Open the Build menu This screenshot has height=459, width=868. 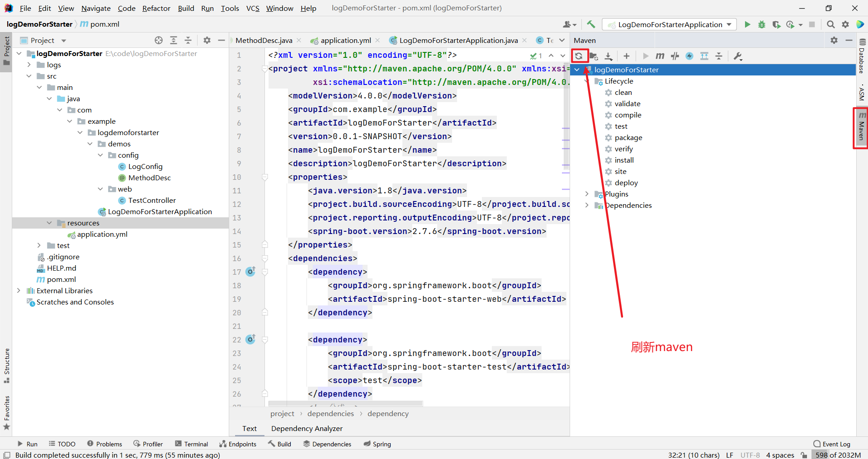[x=186, y=8]
